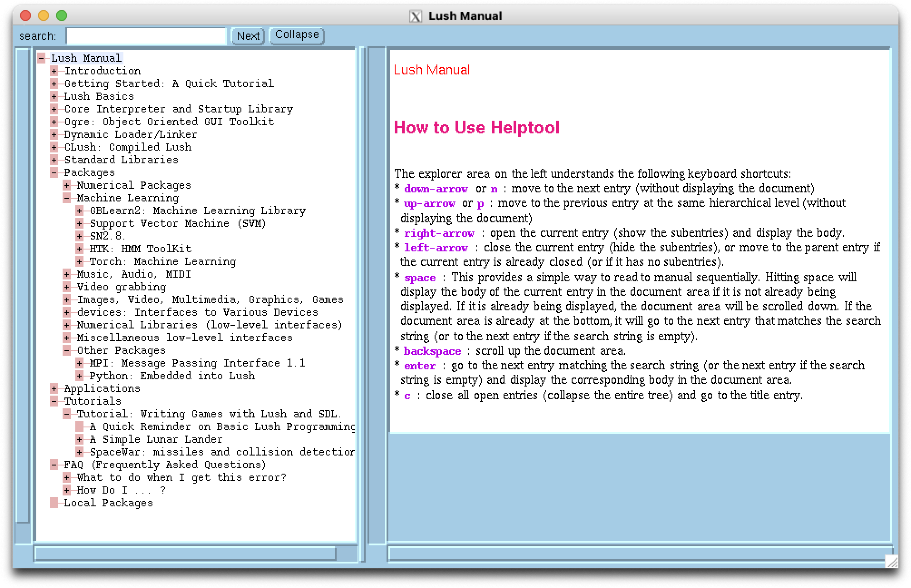Expand HTK: HMM ToolKit node
This screenshot has width=911, height=588.
[x=79, y=249]
